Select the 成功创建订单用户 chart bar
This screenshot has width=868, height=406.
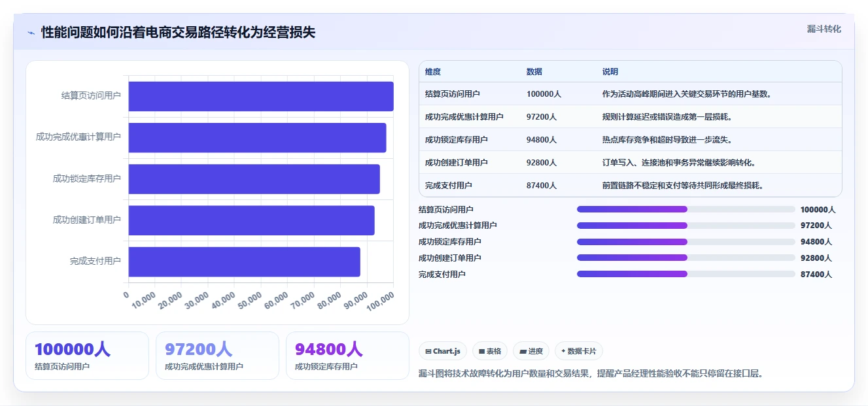point(252,220)
